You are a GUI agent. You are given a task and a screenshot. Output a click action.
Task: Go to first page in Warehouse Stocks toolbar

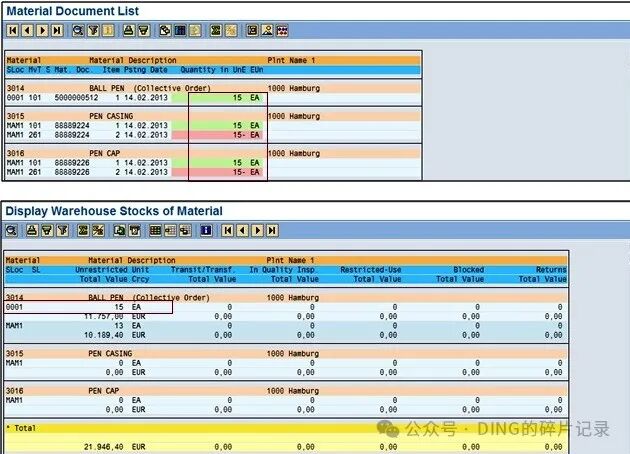point(227,231)
